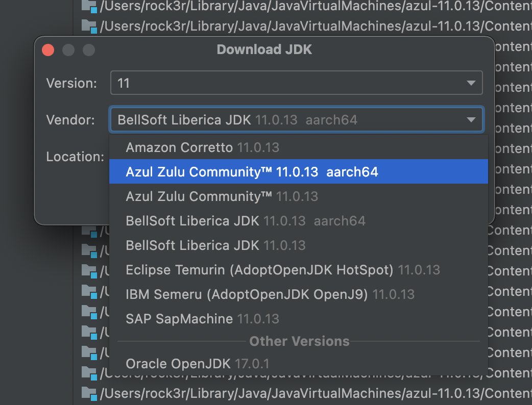Image resolution: width=532 pixels, height=405 pixels.
Task: Choose Azul Zulu Community 11.0.13 aarch64
Action: click(x=299, y=171)
